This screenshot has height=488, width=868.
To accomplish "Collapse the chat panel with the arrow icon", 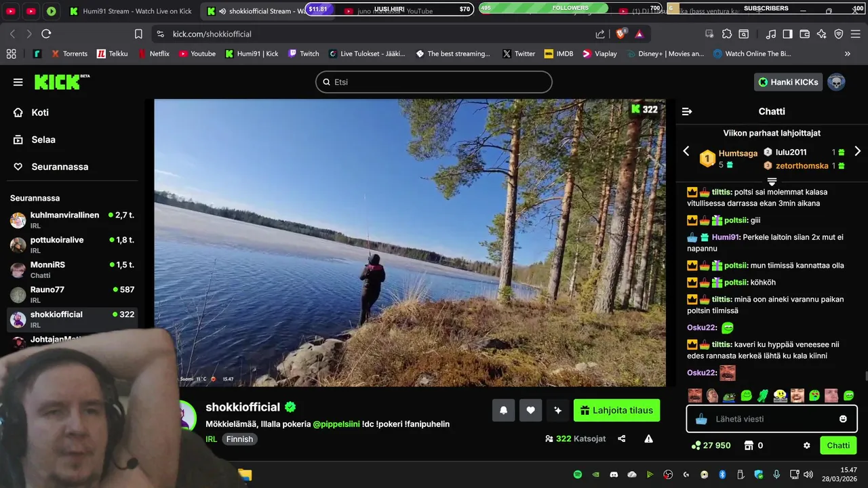I will click(x=687, y=111).
